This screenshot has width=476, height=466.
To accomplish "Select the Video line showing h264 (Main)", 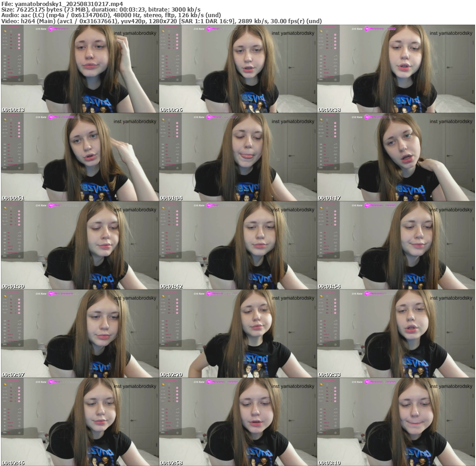I will coord(161,21).
